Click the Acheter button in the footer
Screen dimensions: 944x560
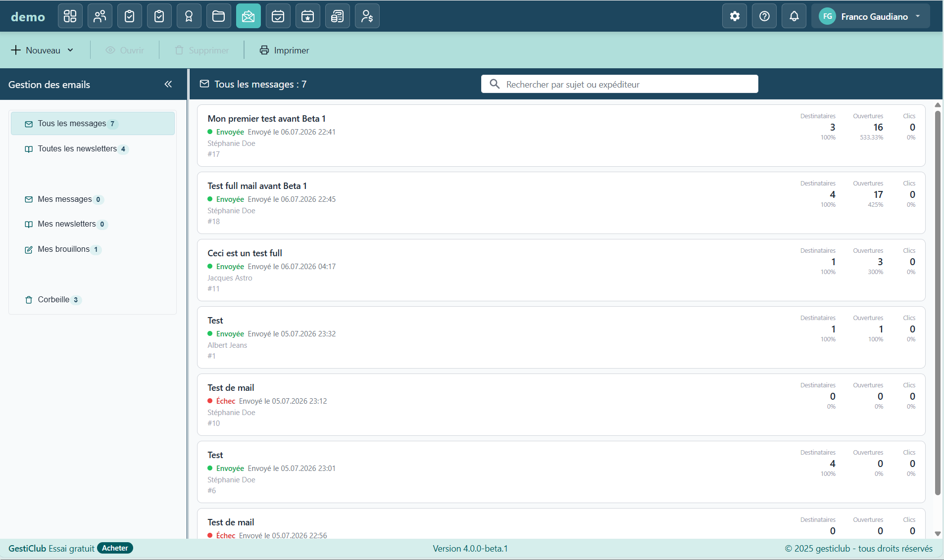[115, 548]
